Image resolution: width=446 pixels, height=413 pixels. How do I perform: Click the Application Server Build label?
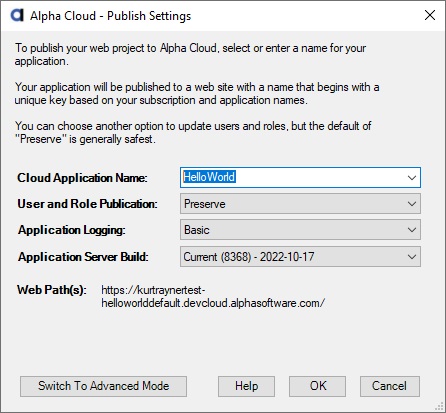83,257
